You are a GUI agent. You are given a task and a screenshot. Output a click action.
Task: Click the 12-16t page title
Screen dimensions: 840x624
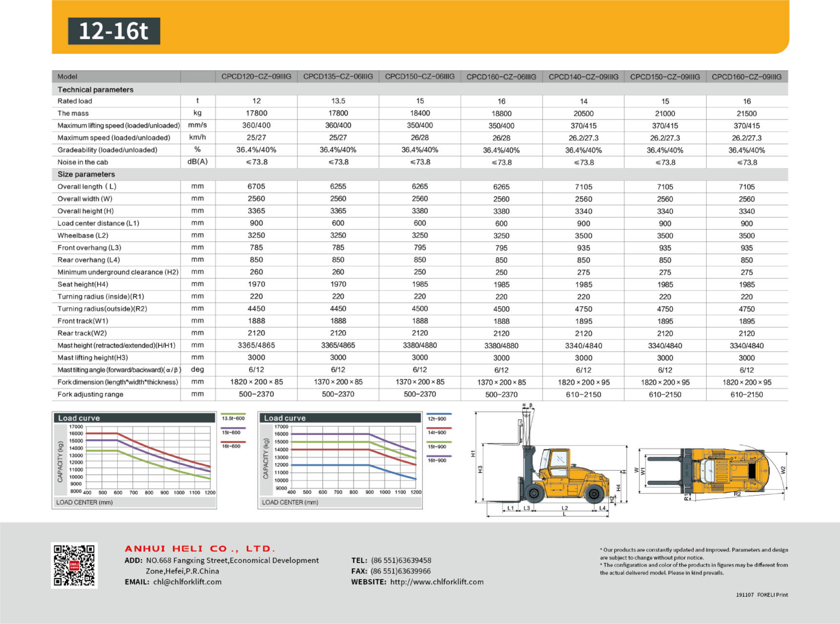pos(114,31)
